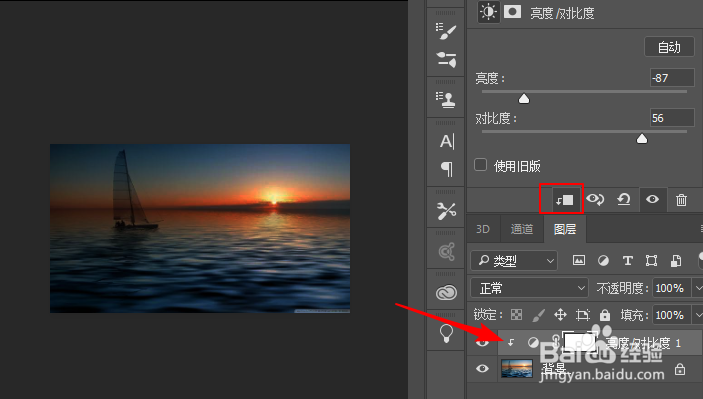Click the layer mask icon in Properties header
703x399 pixels.
click(512, 12)
